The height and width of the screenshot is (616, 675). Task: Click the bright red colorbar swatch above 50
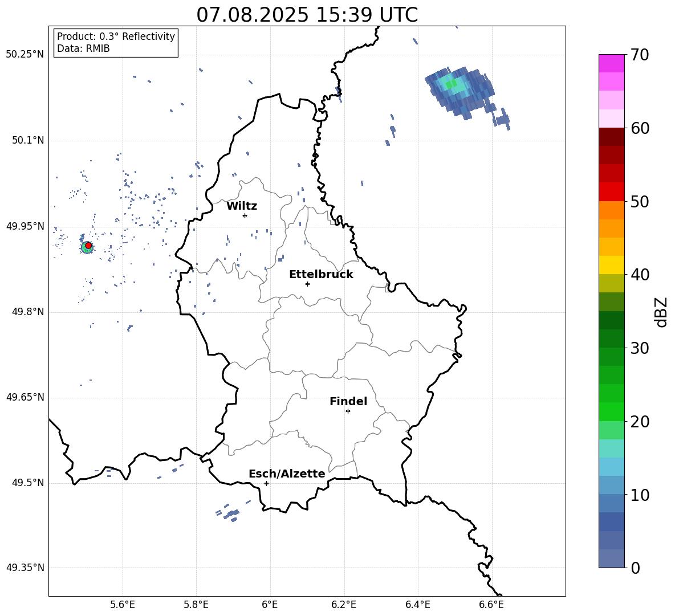pos(611,192)
